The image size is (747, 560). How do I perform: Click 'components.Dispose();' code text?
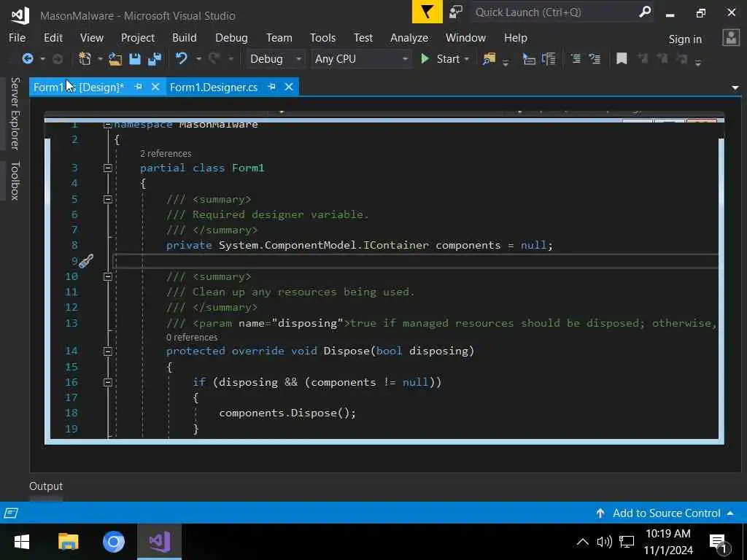(x=287, y=413)
